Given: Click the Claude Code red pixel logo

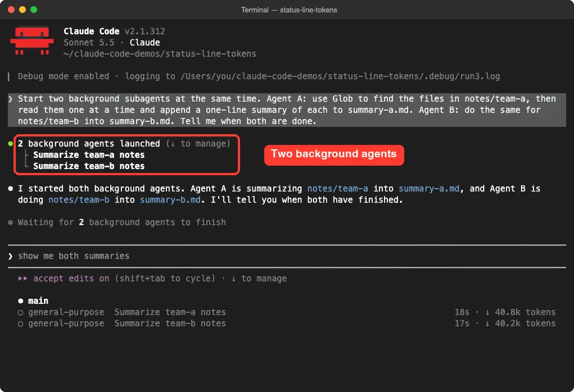Looking at the screenshot, I should pos(32,40).
